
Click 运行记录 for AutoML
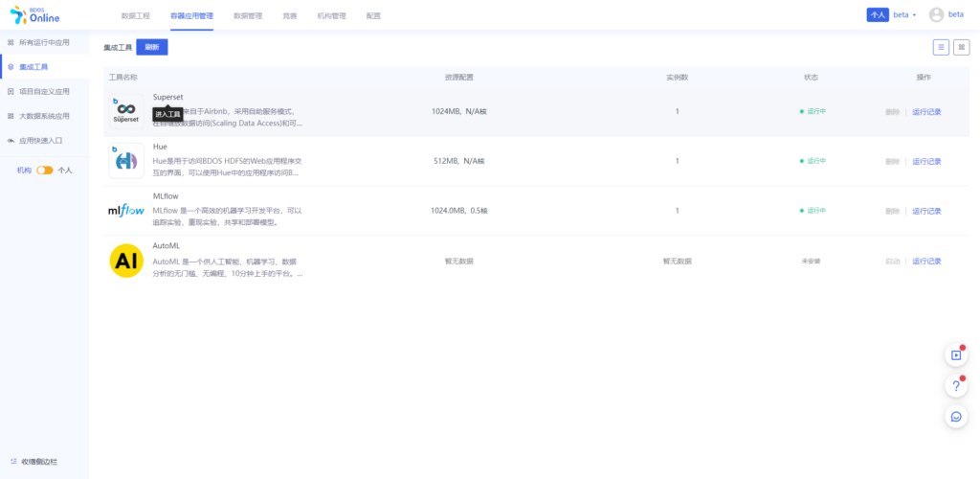pyautogui.click(x=926, y=262)
